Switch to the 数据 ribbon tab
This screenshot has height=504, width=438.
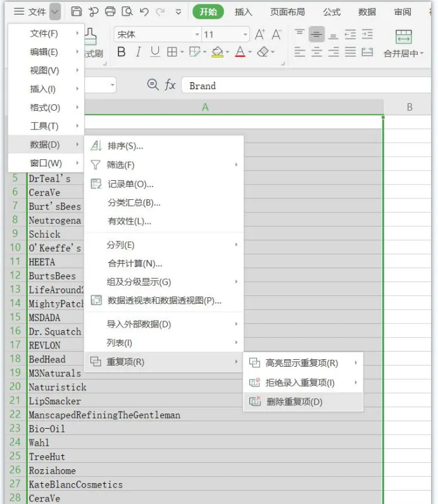367,12
